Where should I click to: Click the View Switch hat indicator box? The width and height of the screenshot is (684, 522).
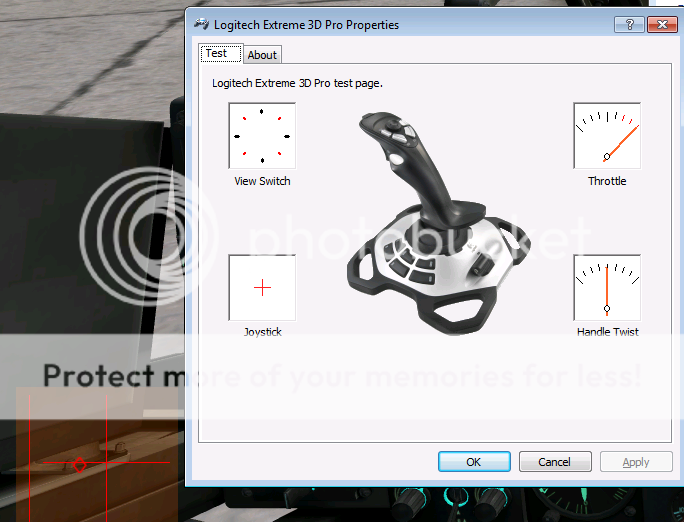262,136
